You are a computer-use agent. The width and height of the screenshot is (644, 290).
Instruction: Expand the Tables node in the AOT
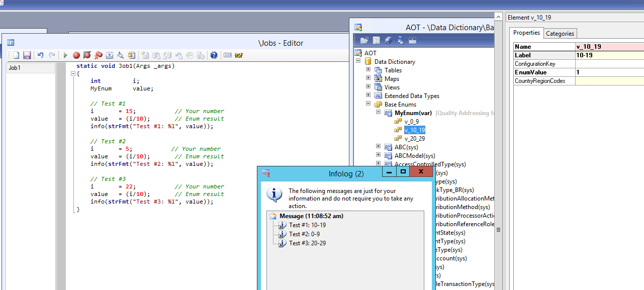click(x=368, y=70)
